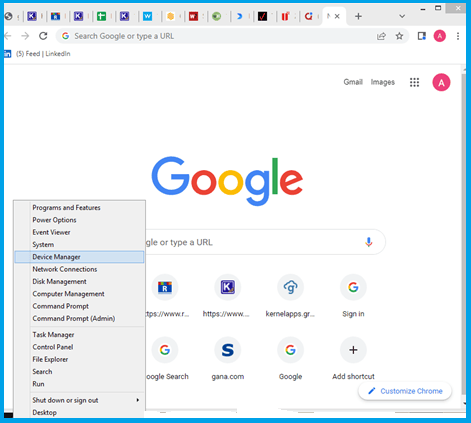Open Device Manager from the menu

coord(79,257)
